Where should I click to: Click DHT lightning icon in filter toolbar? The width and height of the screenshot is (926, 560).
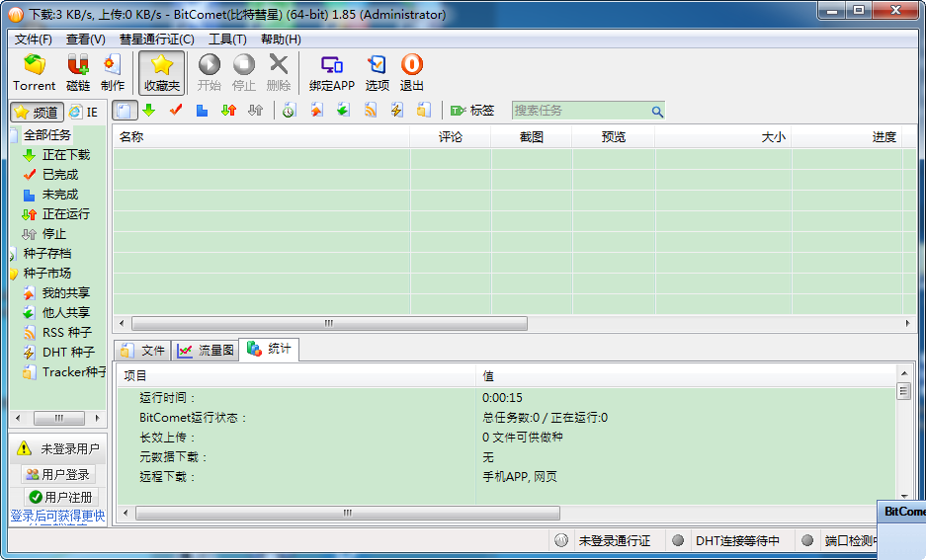[397, 111]
